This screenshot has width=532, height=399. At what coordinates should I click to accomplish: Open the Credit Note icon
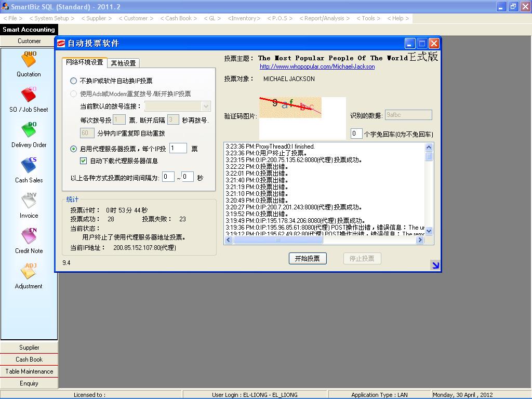click(29, 236)
